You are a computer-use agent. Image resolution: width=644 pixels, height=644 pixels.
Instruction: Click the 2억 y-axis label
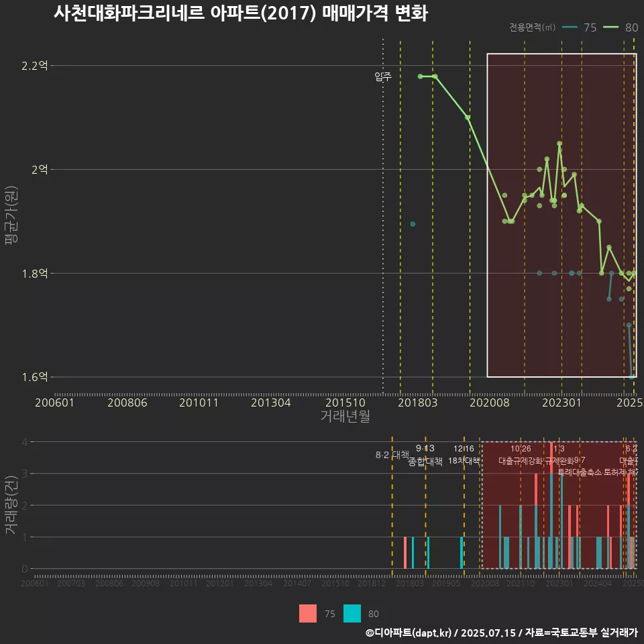point(40,169)
